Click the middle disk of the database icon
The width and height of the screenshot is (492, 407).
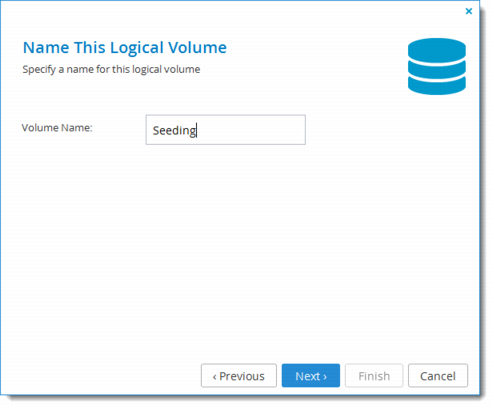coord(437,70)
